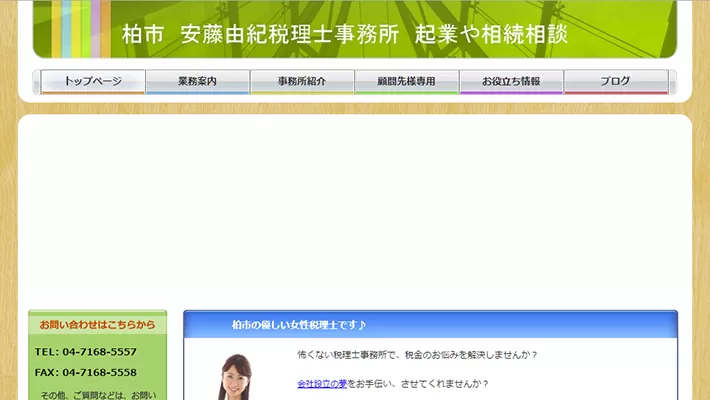Open the トップページ navigation tab
The image size is (710, 400).
pyautogui.click(x=93, y=81)
